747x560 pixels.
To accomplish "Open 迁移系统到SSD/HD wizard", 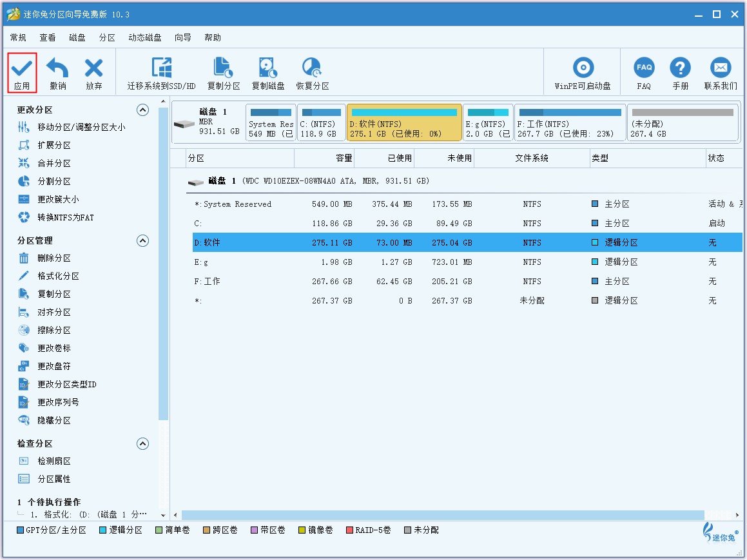I will (162, 73).
